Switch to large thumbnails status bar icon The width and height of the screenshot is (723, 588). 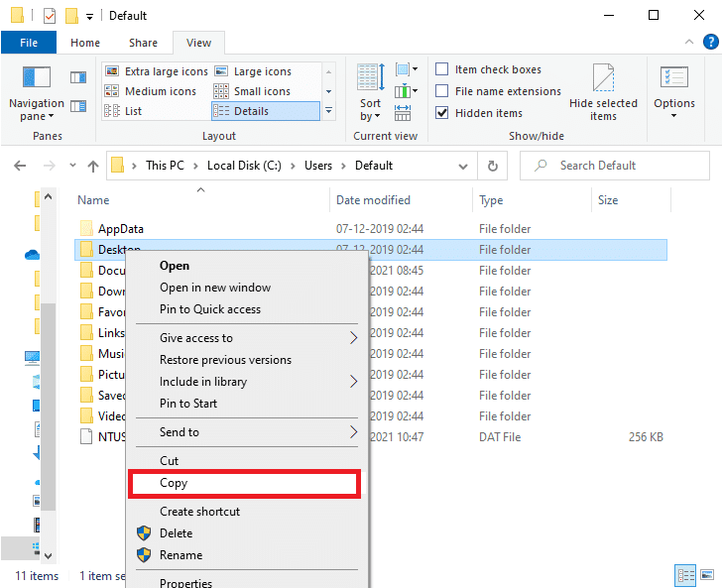pyautogui.click(x=707, y=575)
